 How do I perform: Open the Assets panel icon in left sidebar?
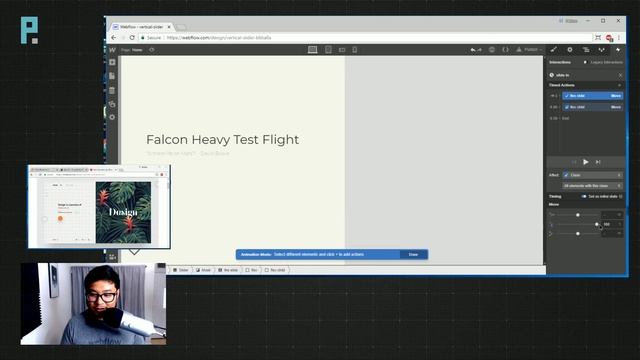112,104
